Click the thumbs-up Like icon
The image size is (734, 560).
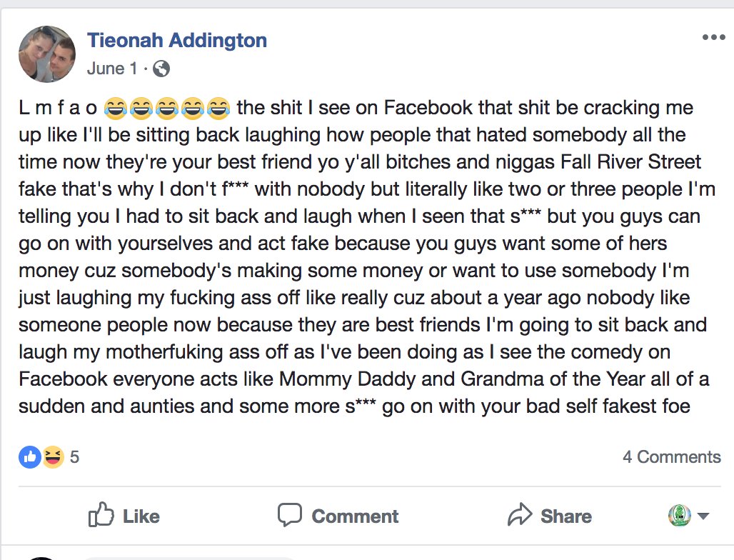[101, 515]
